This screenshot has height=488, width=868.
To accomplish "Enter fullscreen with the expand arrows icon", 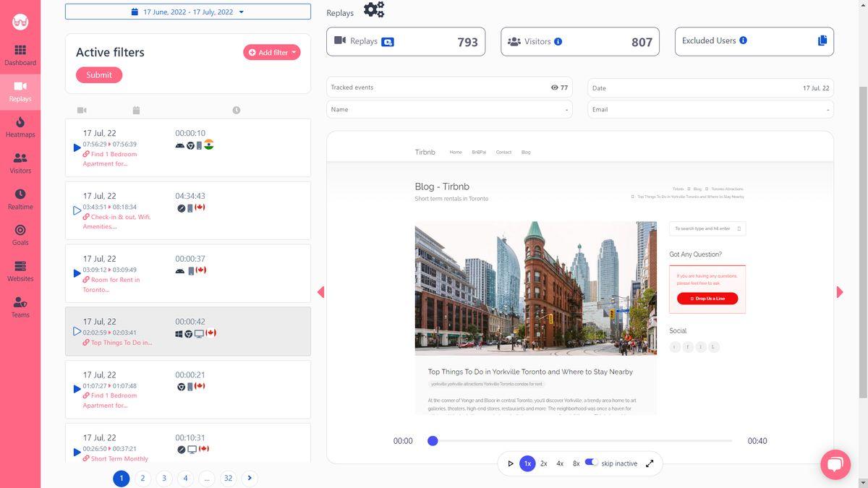I will (x=650, y=463).
